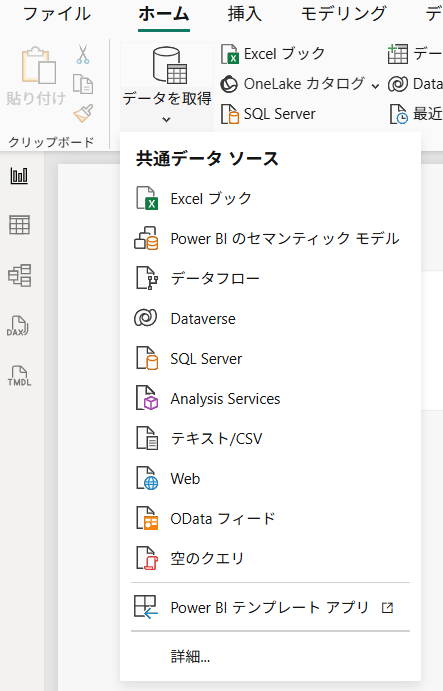Open the model view sidebar icon
The height and width of the screenshot is (691, 443).
[x=19, y=275]
